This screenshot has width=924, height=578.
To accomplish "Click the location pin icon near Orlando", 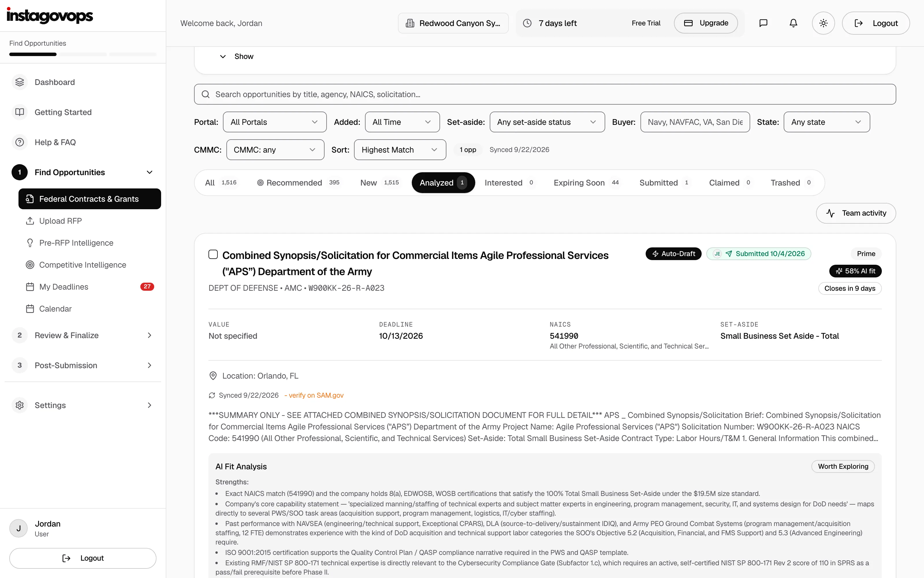I will (x=213, y=376).
